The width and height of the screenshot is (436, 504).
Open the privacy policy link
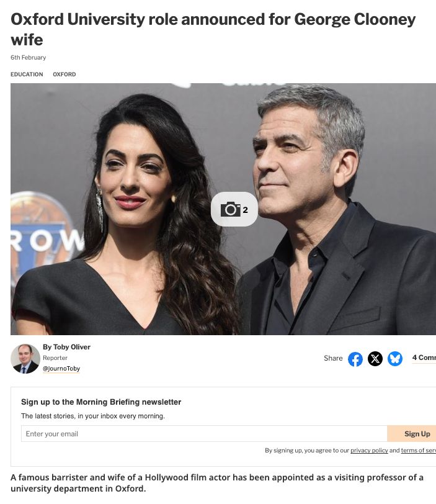[x=369, y=451]
